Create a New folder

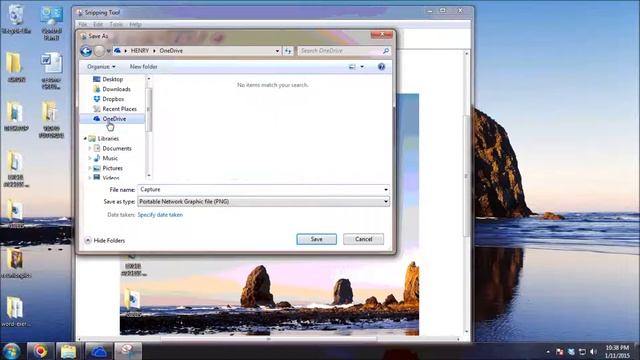(x=143, y=67)
